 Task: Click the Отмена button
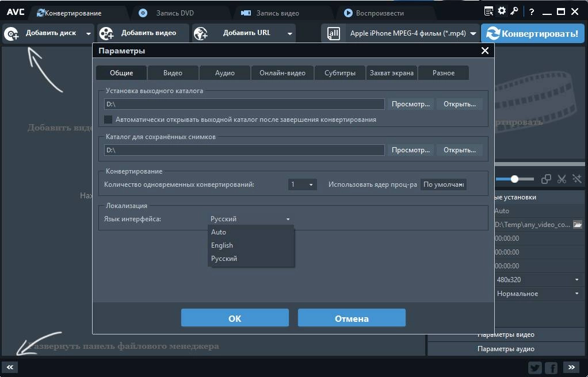coord(352,318)
